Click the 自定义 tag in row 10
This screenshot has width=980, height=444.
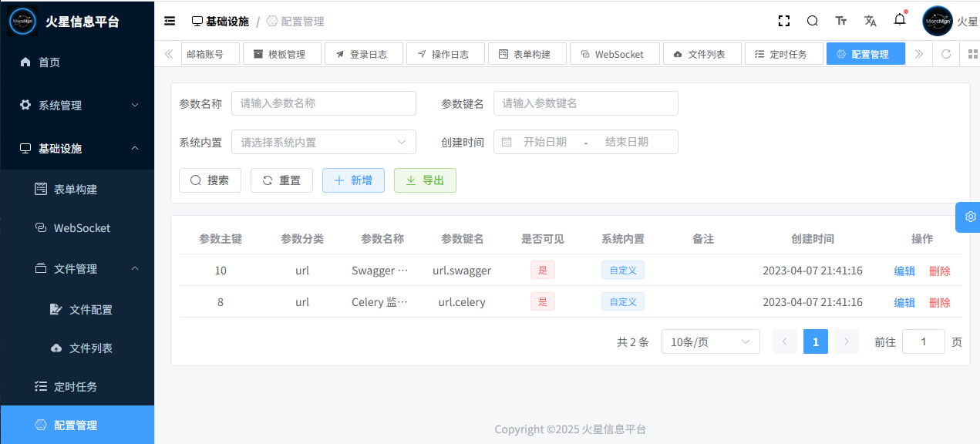click(623, 270)
